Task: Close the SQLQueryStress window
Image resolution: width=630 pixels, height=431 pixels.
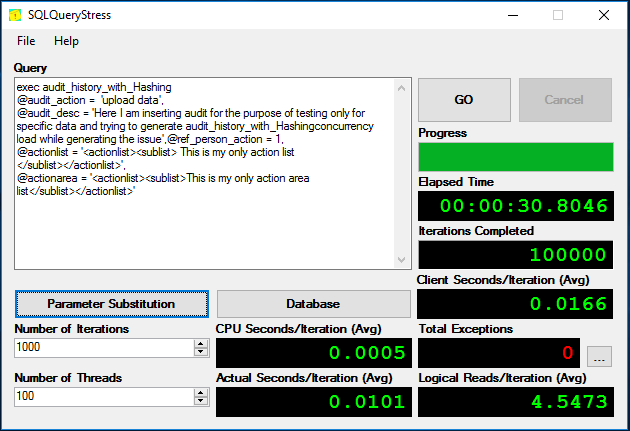Action: (604, 15)
